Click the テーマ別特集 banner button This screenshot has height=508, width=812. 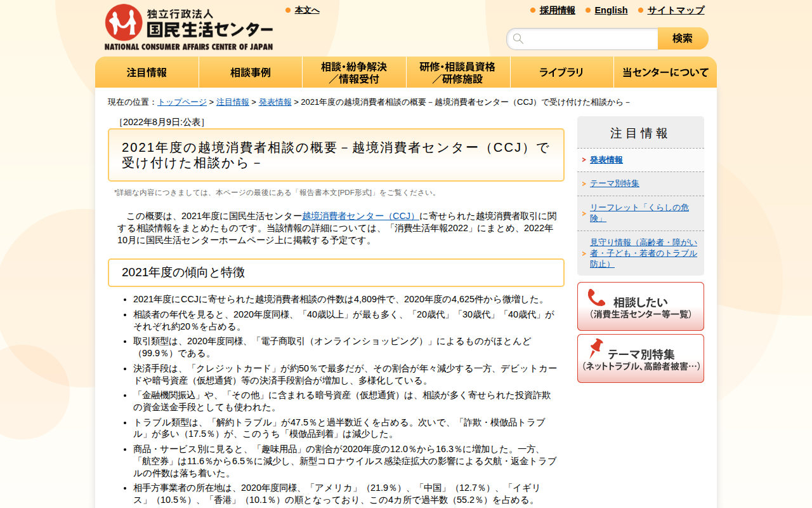point(641,358)
